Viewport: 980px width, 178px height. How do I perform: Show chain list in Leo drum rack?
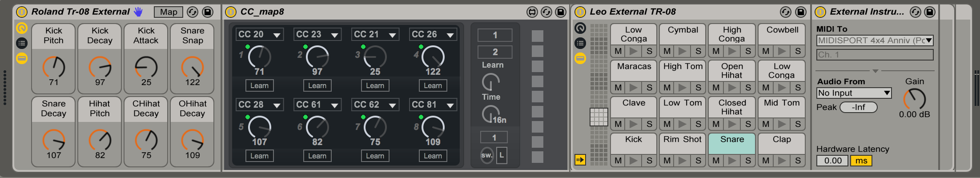tap(580, 43)
